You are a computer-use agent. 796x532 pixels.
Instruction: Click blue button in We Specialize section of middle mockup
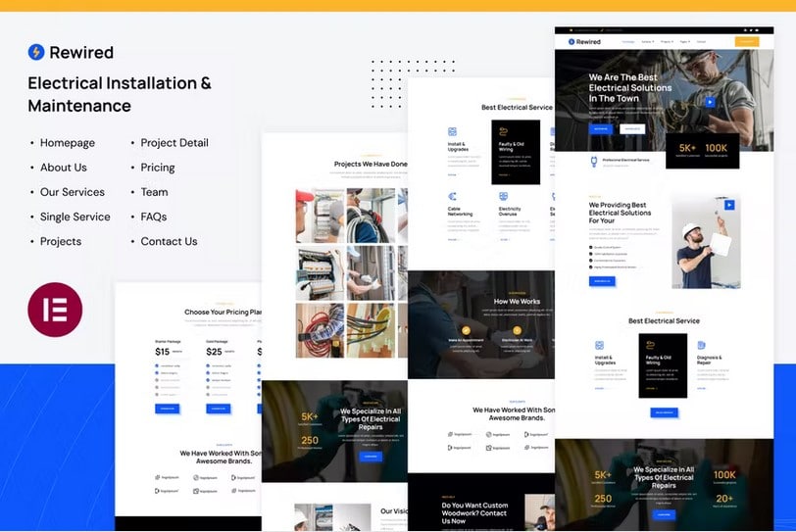click(x=371, y=457)
